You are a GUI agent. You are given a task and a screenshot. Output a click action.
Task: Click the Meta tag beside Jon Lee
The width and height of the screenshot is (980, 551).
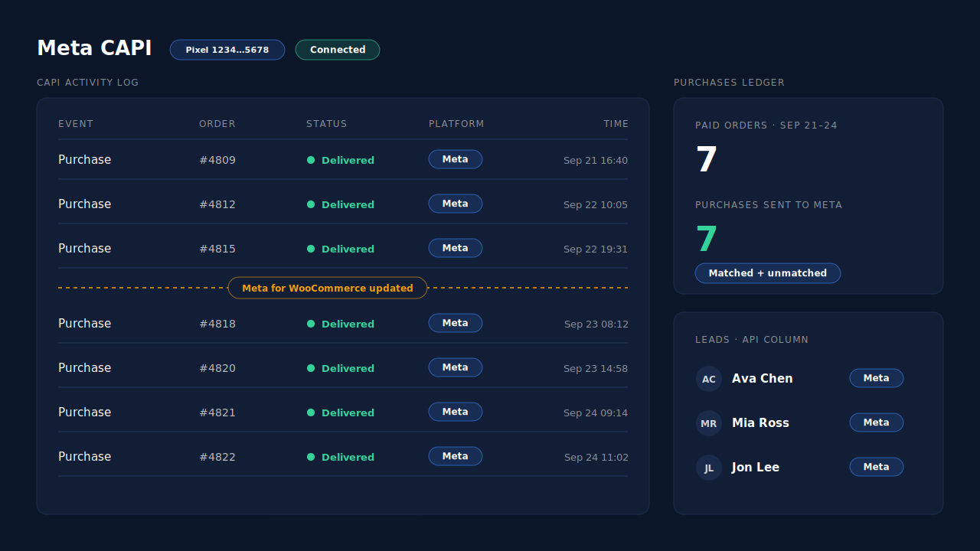[877, 467]
